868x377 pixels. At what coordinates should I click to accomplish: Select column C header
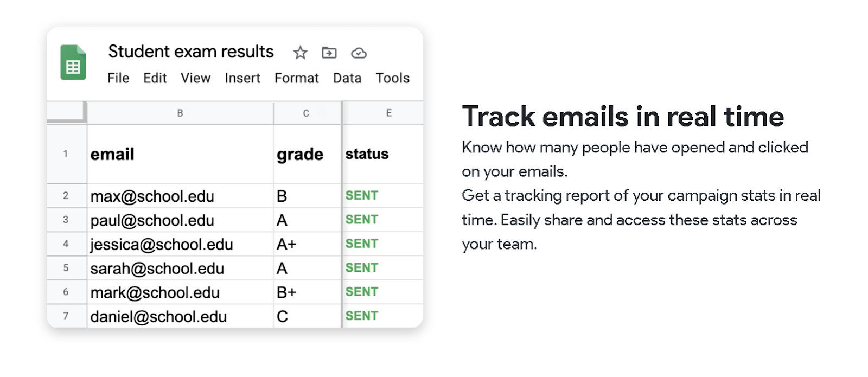[x=307, y=113]
